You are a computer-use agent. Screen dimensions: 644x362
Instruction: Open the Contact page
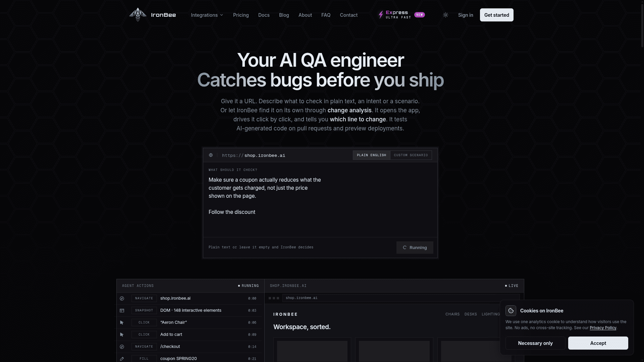click(349, 15)
